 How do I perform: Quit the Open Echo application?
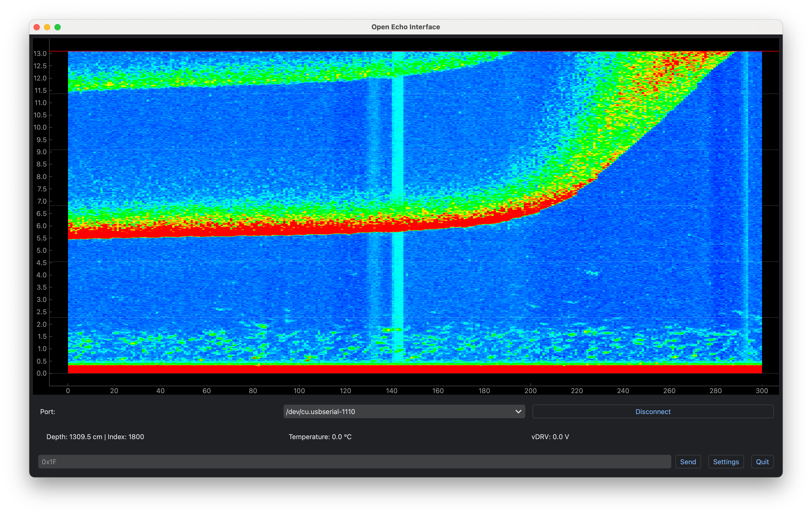click(762, 462)
